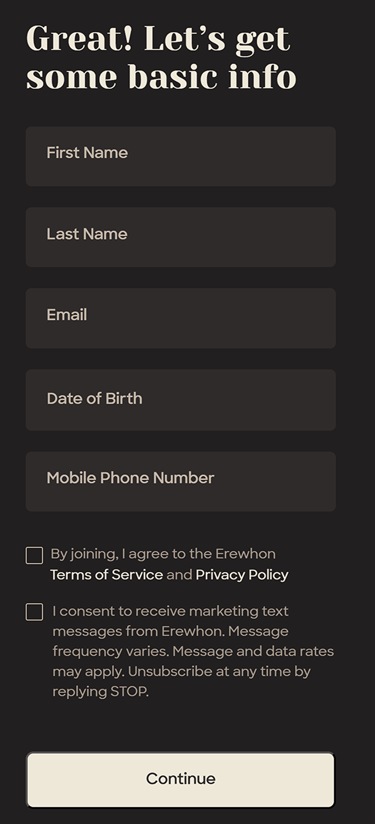Click the "Erewhon" word in agreement line
This screenshot has width=375, height=824.
pyautogui.click(x=245, y=554)
